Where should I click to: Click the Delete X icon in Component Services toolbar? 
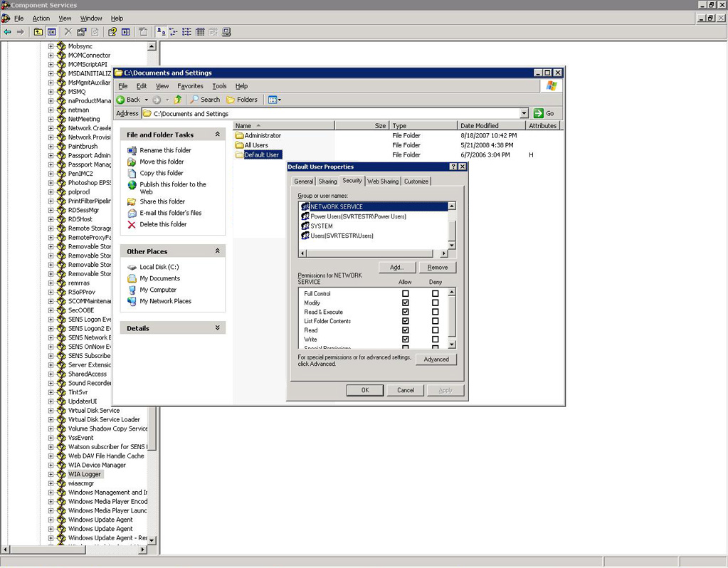coord(68,32)
